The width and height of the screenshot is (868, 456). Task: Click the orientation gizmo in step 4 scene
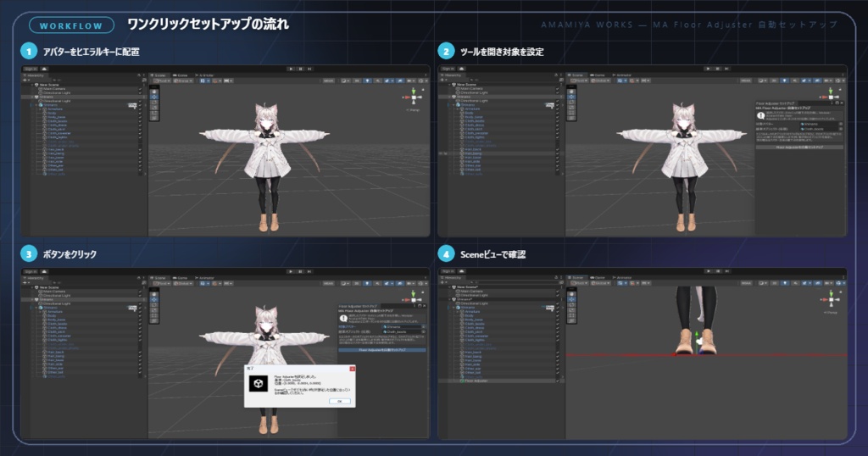pyautogui.click(x=831, y=299)
